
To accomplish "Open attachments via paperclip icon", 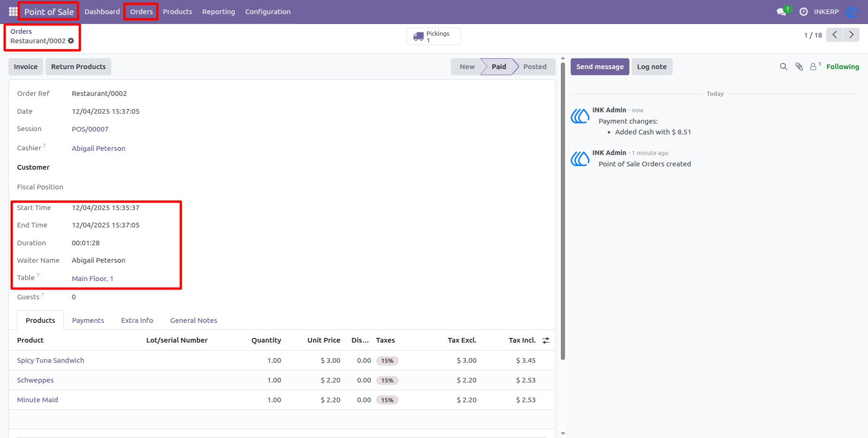I will (x=799, y=67).
